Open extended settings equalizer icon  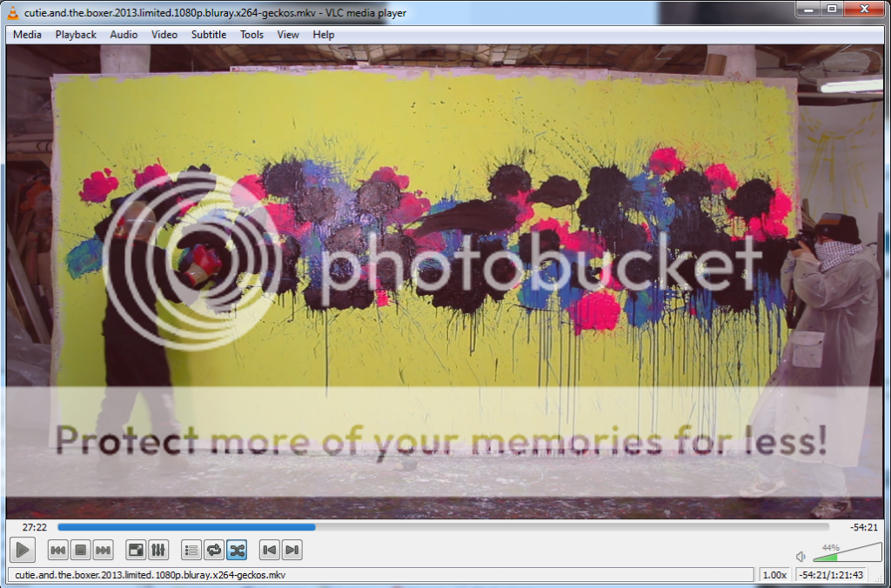point(158,550)
